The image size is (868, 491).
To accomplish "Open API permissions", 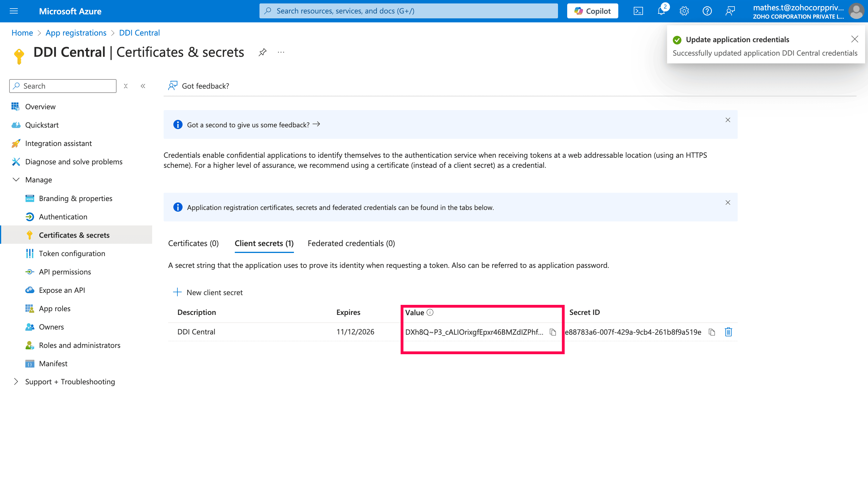I will coord(65,272).
